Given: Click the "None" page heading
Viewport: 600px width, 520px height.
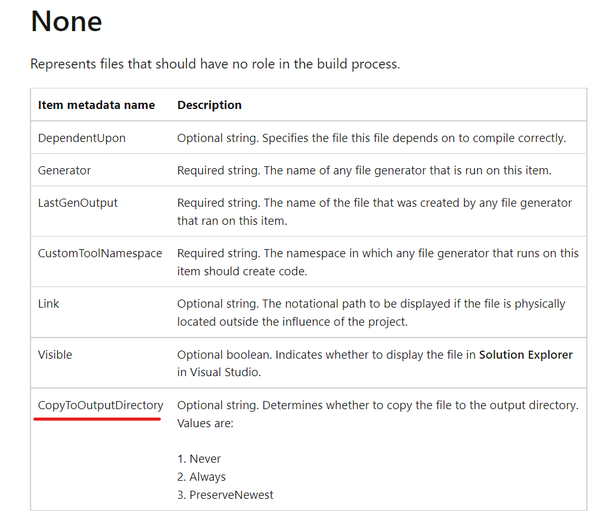Looking at the screenshot, I should coord(66,22).
